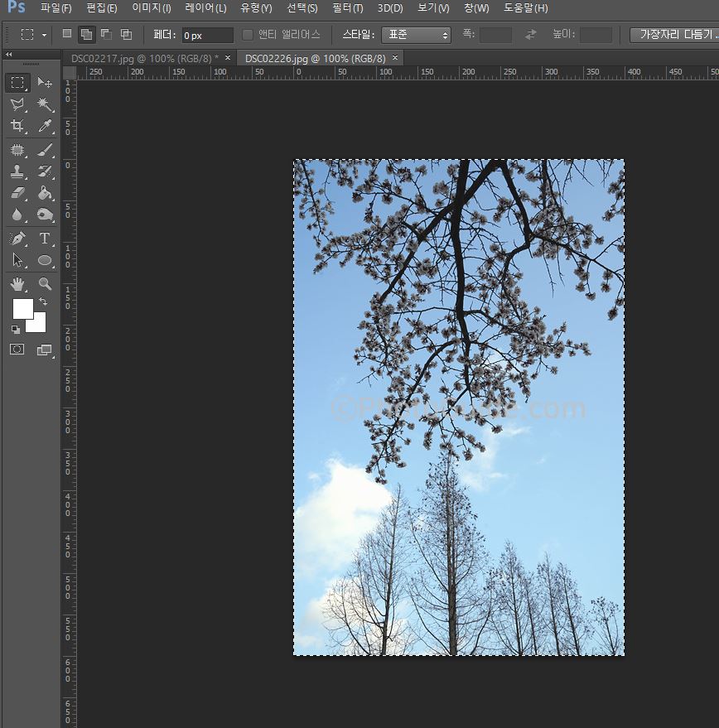719x728 pixels.
Task: Reset default foreground and background colors
Action: click(x=16, y=330)
